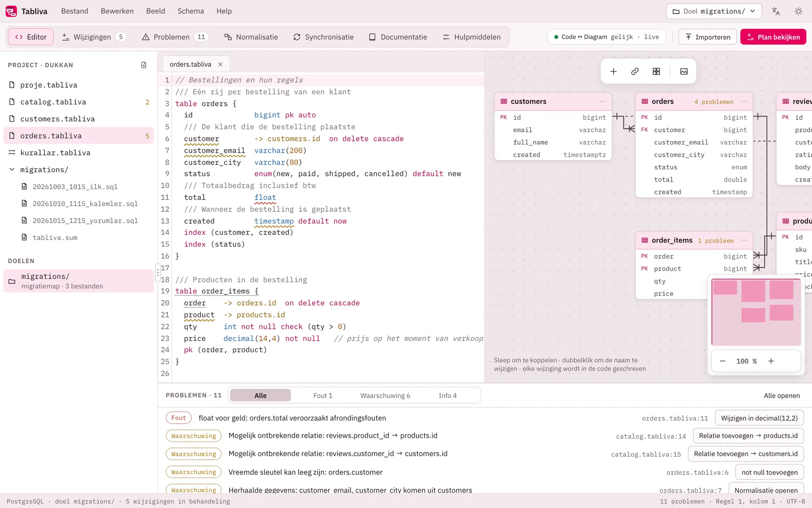Close the orders.tabliva tab
Viewport: 812px width, 508px height.
coord(221,65)
